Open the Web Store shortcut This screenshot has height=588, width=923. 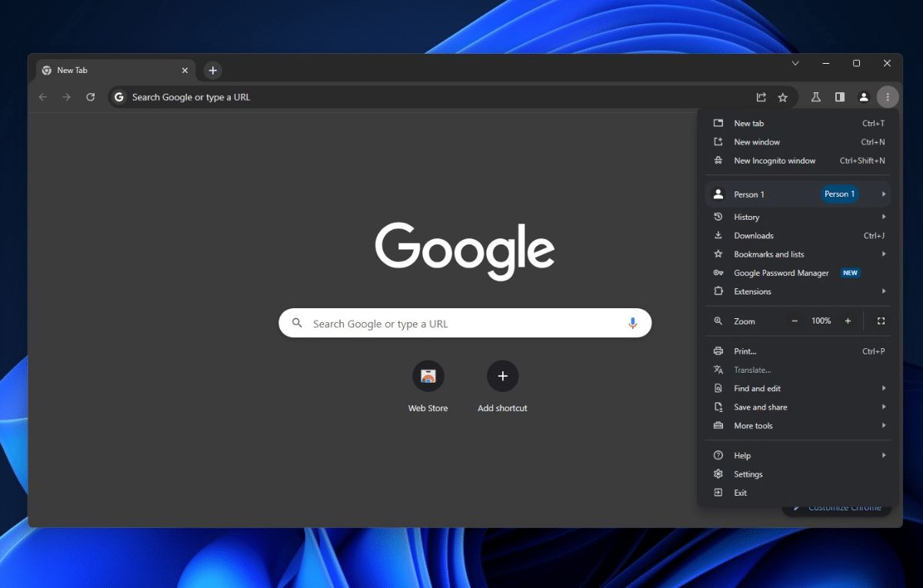pyautogui.click(x=428, y=377)
